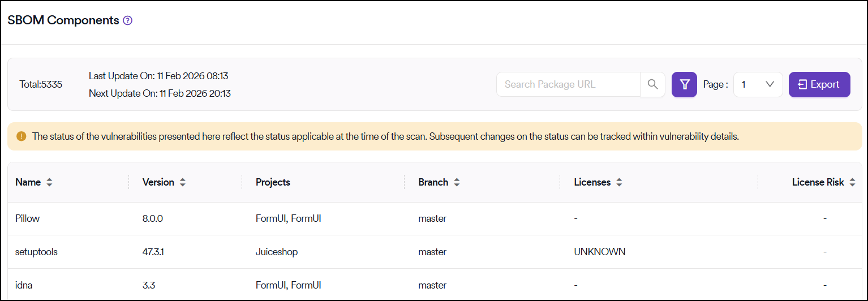Click the UNKNOWN license cell

(599, 252)
